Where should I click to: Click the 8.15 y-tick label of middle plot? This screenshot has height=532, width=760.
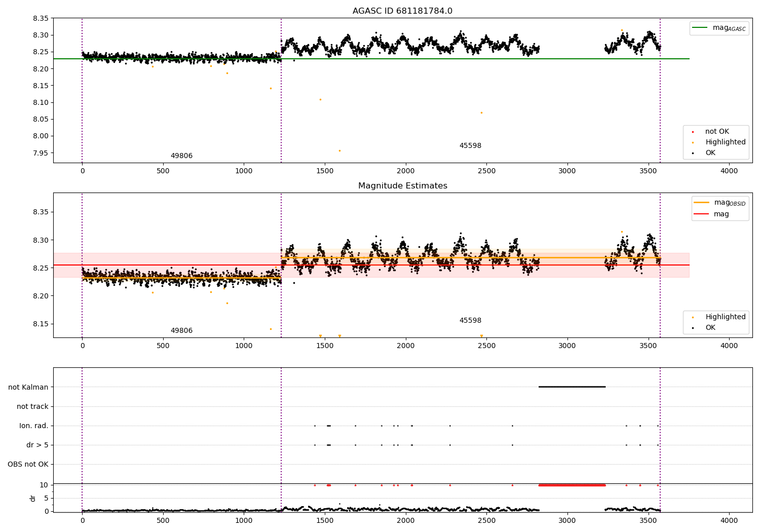(41, 324)
